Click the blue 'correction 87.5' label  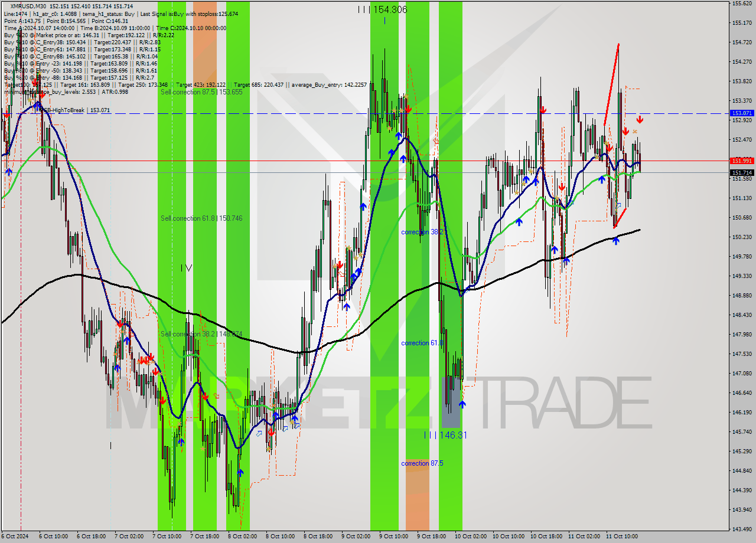pos(422,463)
